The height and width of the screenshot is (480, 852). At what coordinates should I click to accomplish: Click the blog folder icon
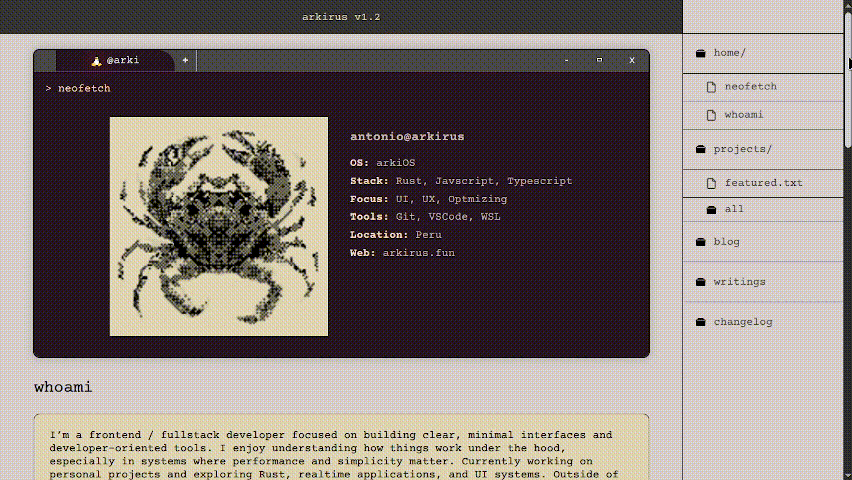701,242
